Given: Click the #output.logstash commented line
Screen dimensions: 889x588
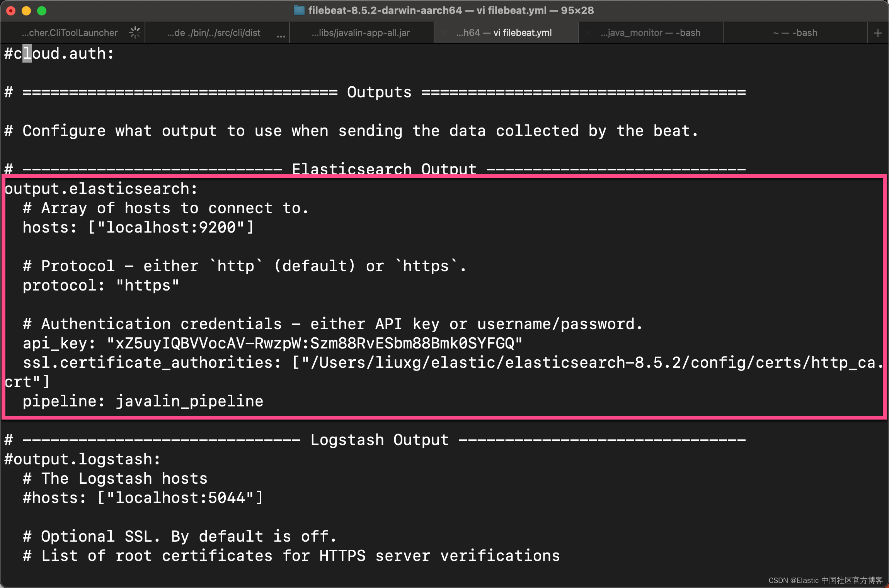Looking at the screenshot, I should tap(82, 459).
